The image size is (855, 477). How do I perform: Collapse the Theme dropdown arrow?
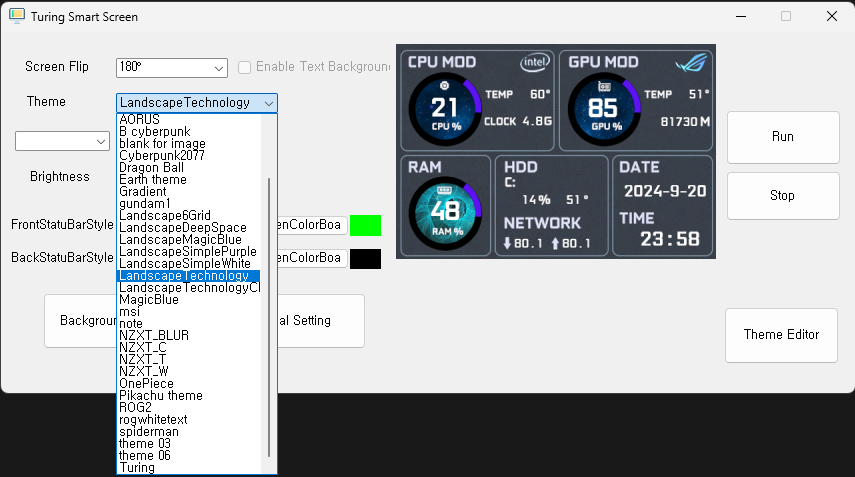268,103
